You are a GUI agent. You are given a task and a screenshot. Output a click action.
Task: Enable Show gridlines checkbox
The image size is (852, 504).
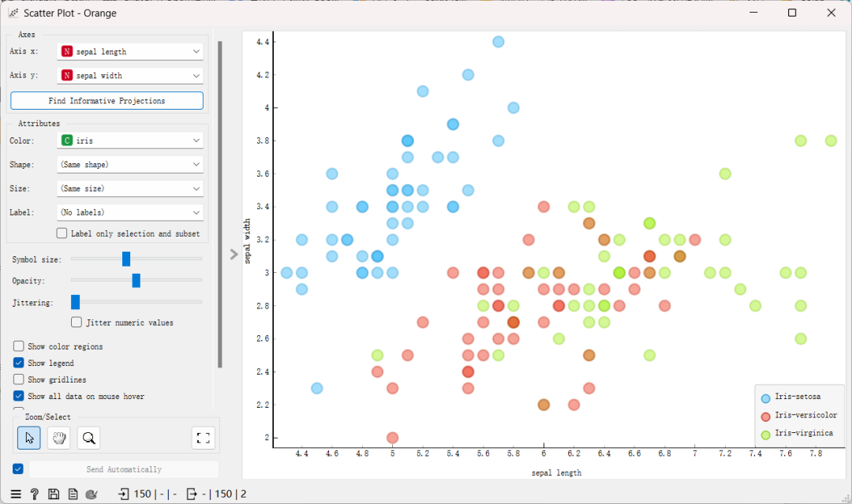click(18, 379)
